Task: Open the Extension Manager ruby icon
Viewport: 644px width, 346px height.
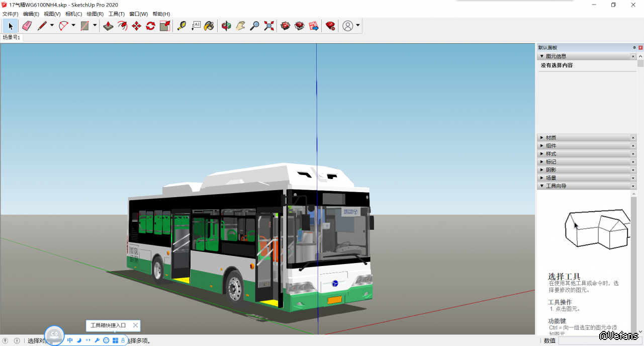Action: (330, 26)
